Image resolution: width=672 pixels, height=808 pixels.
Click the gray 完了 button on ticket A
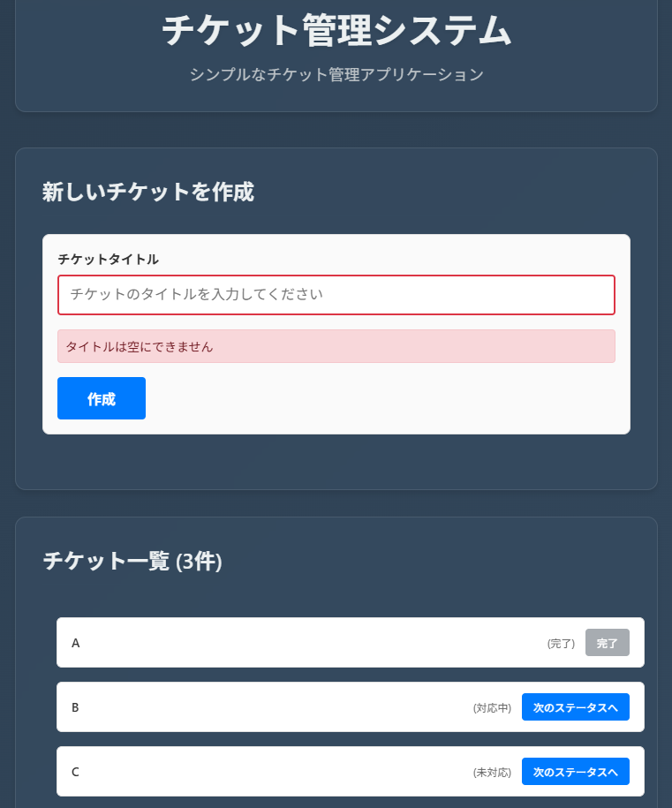[x=607, y=642]
